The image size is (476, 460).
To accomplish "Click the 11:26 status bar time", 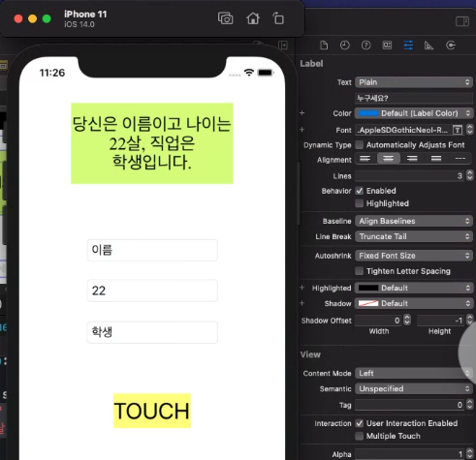I will pos(52,73).
